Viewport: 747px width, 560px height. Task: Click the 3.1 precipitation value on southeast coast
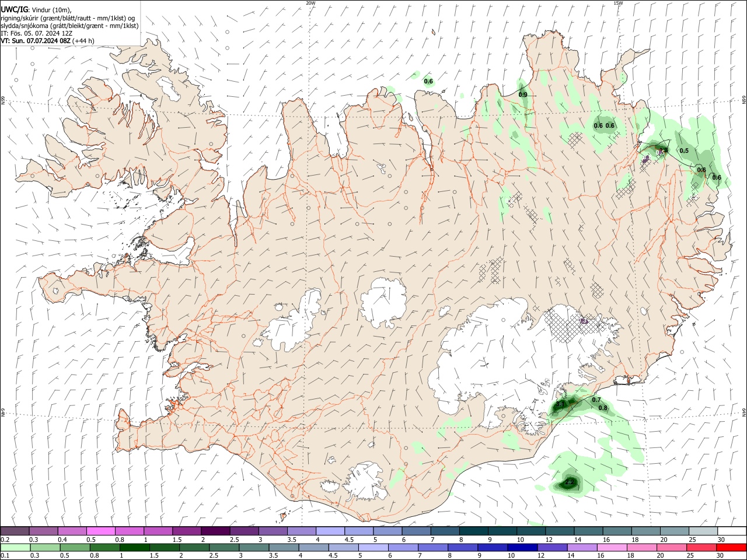coord(560,404)
